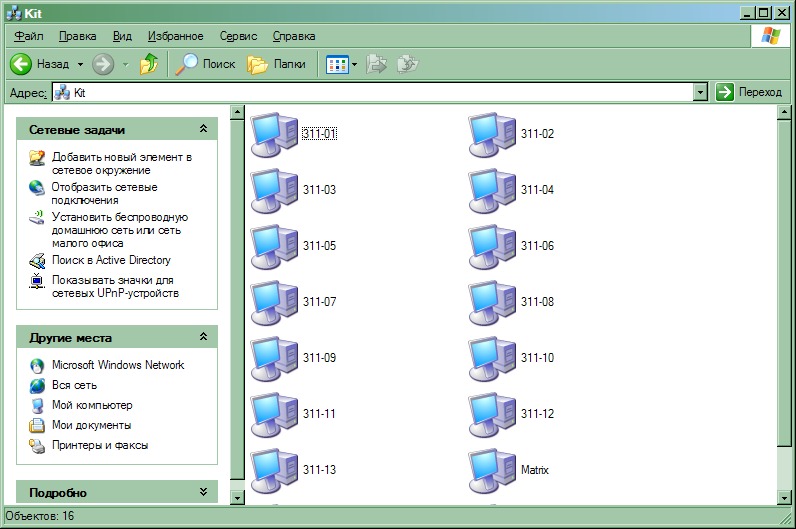796x529 pixels.
Task: Select the 311-12 computer icon
Action: [x=492, y=414]
